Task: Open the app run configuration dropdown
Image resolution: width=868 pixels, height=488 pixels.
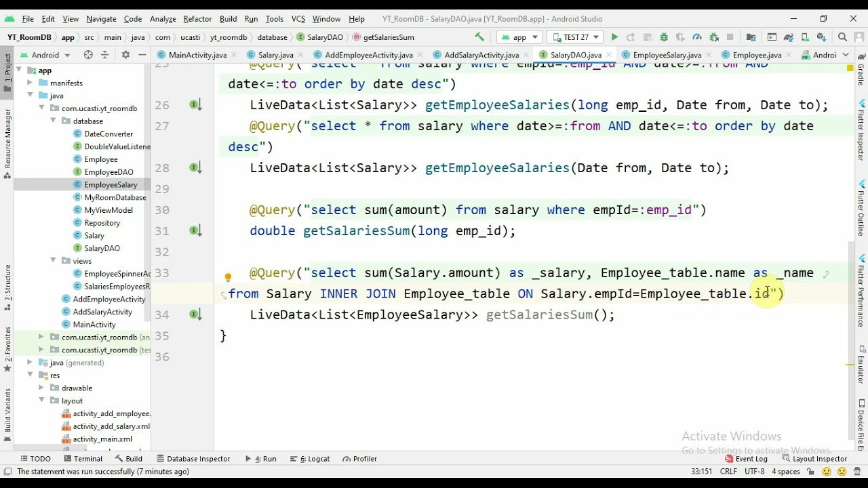Action: pyautogui.click(x=519, y=37)
